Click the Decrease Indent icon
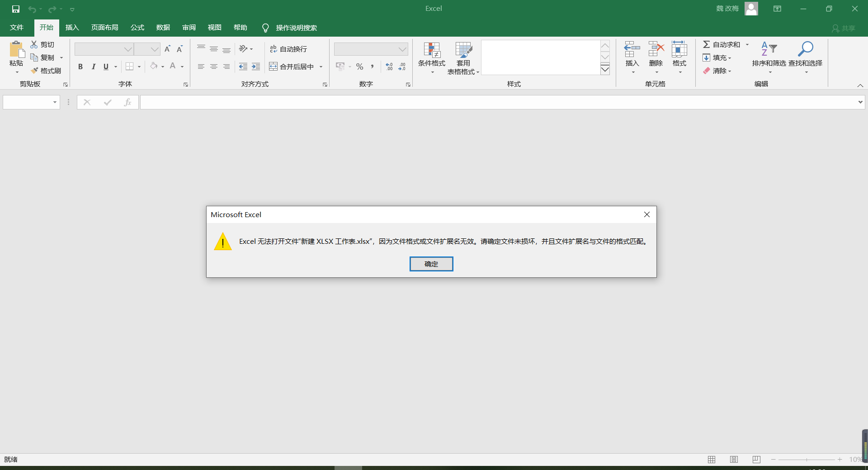Image resolution: width=868 pixels, height=470 pixels. pos(243,66)
